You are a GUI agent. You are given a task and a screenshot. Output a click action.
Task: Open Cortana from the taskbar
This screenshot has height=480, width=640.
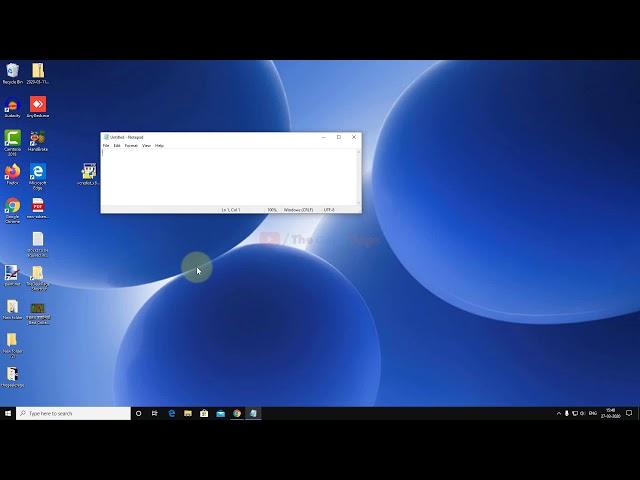pos(138,413)
